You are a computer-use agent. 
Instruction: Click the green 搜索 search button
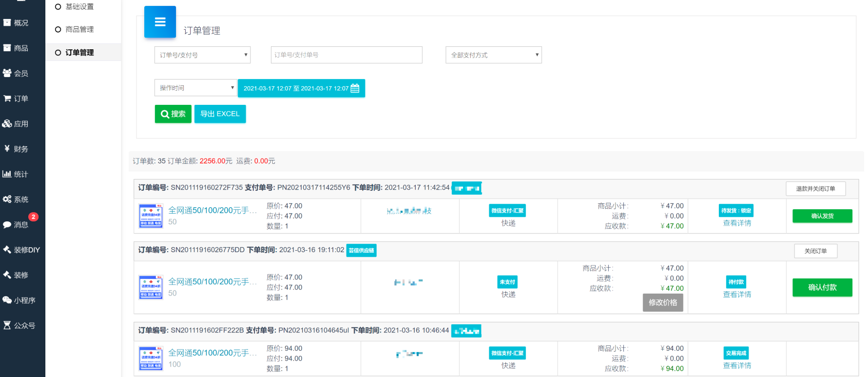pos(173,114)
